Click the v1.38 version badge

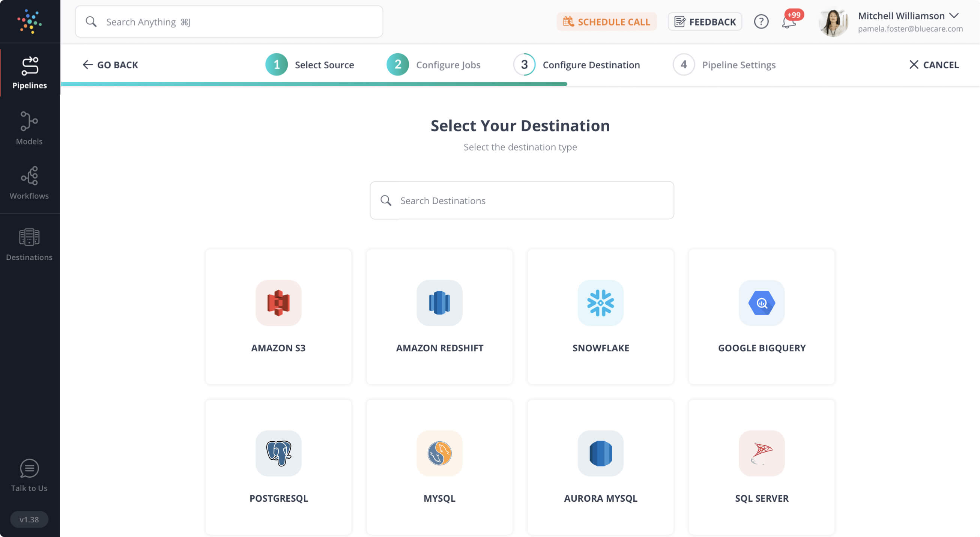coord(29,519)
